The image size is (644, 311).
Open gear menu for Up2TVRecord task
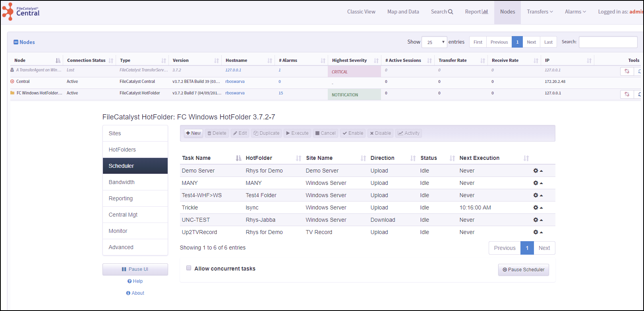tap(538, 232)
